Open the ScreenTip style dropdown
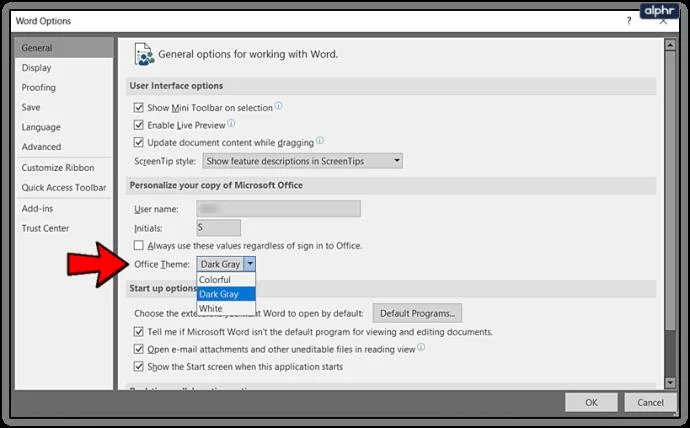Image resolution: width=690 pixels, height=428 pixels. (x=303, y=161)
